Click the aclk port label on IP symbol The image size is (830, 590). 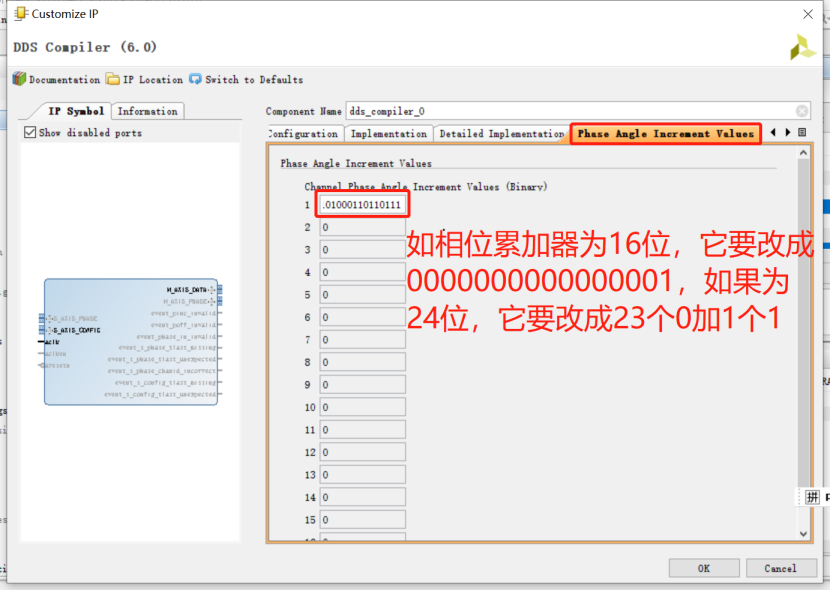(52, 342)
